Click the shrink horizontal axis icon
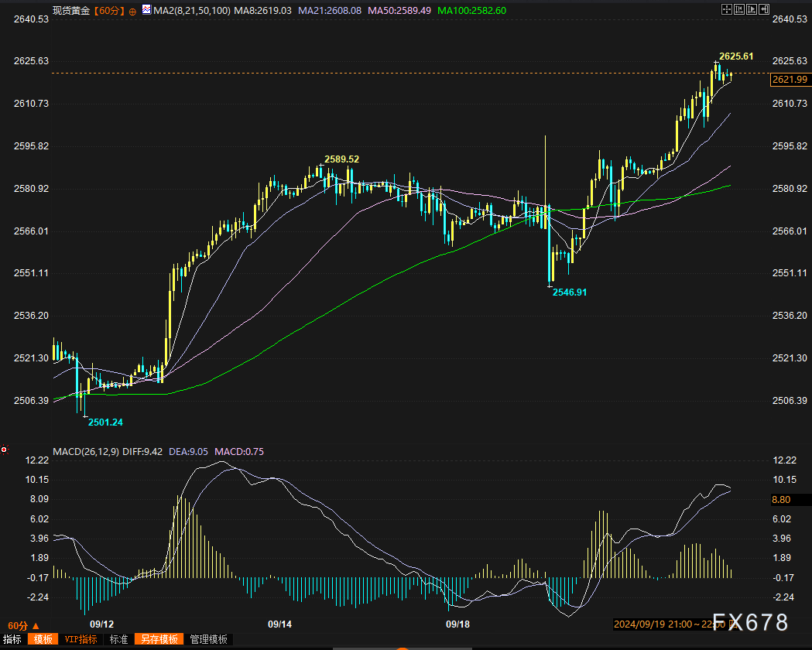Screen dimensions: 812x650 [x=738, y=10]
